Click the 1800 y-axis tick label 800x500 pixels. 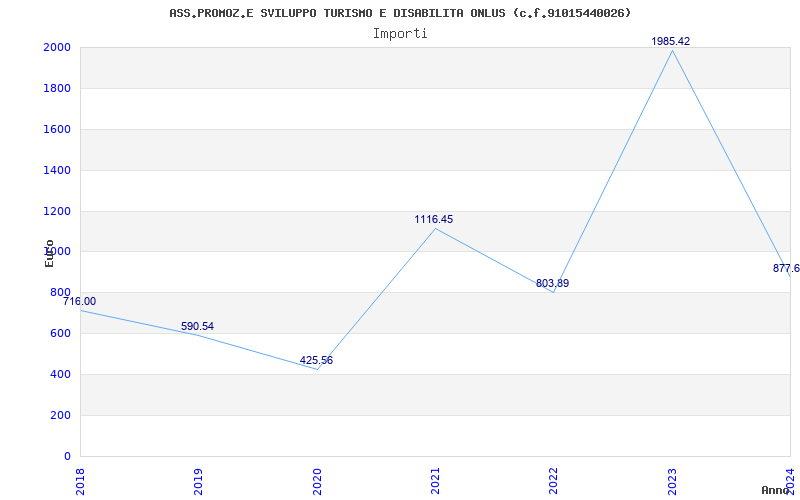coord(57,89)
